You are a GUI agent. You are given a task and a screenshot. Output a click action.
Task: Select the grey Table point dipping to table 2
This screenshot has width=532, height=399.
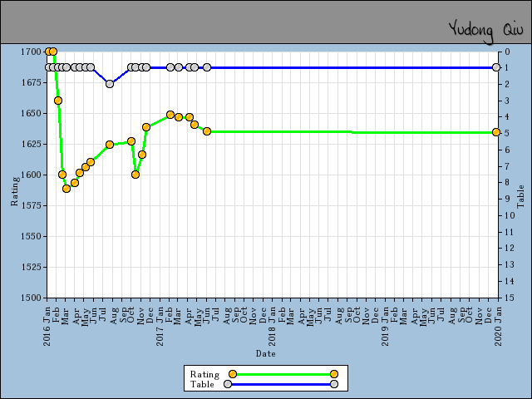[110, 84]
